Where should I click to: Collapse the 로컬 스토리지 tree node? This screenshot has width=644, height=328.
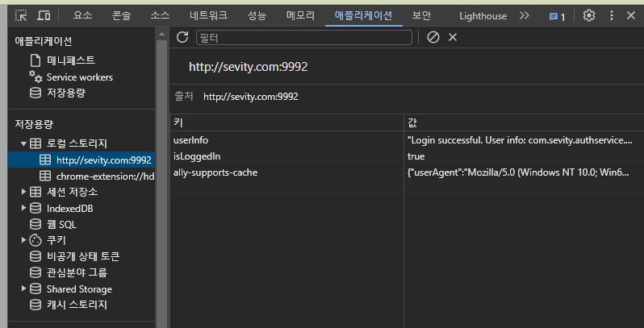point(24,143)
